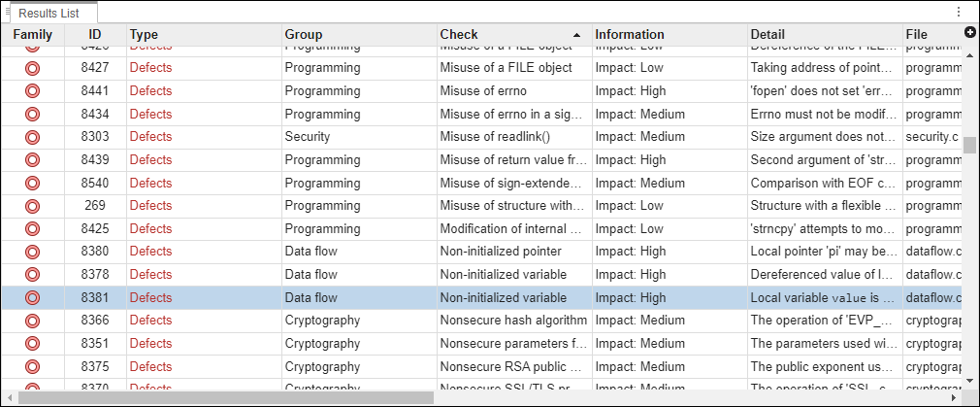Click the add column plus icon
Screen dimensions: 980x407
[970, 33]
